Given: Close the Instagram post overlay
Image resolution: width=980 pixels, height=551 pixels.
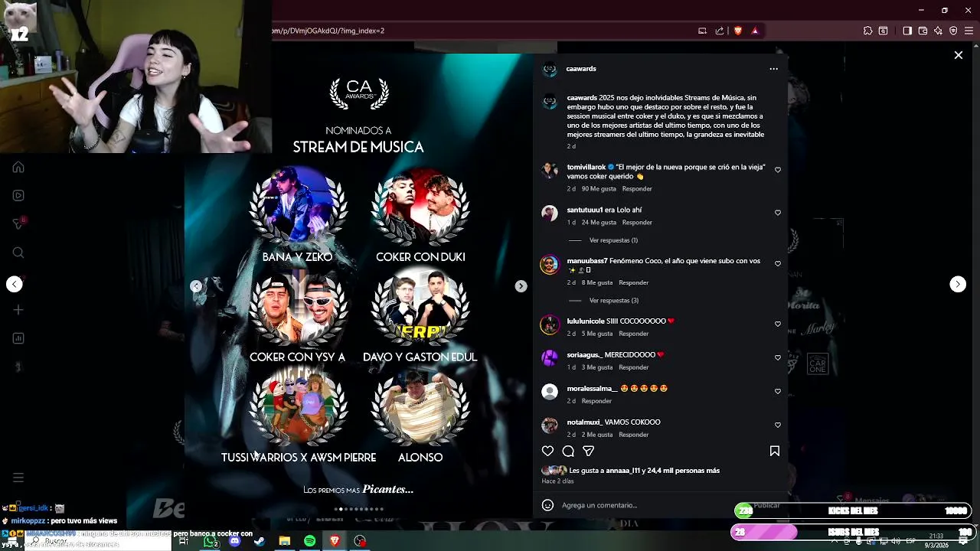Looking at the screenshot, I should pos(958,55).
